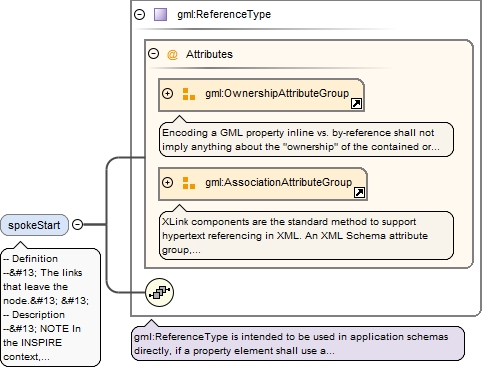Select the gml:ReferenceType label

coord(224,14)
